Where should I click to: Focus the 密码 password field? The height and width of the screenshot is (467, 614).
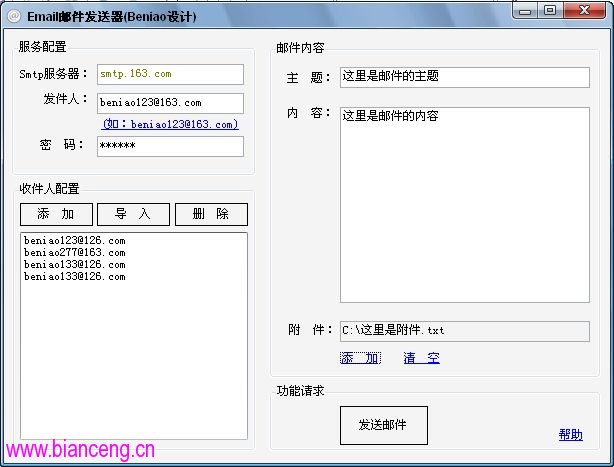pos(170,146)
